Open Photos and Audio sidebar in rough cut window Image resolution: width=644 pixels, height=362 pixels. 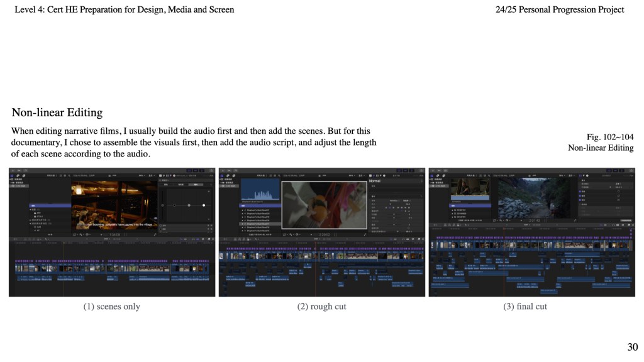[226, 175]
